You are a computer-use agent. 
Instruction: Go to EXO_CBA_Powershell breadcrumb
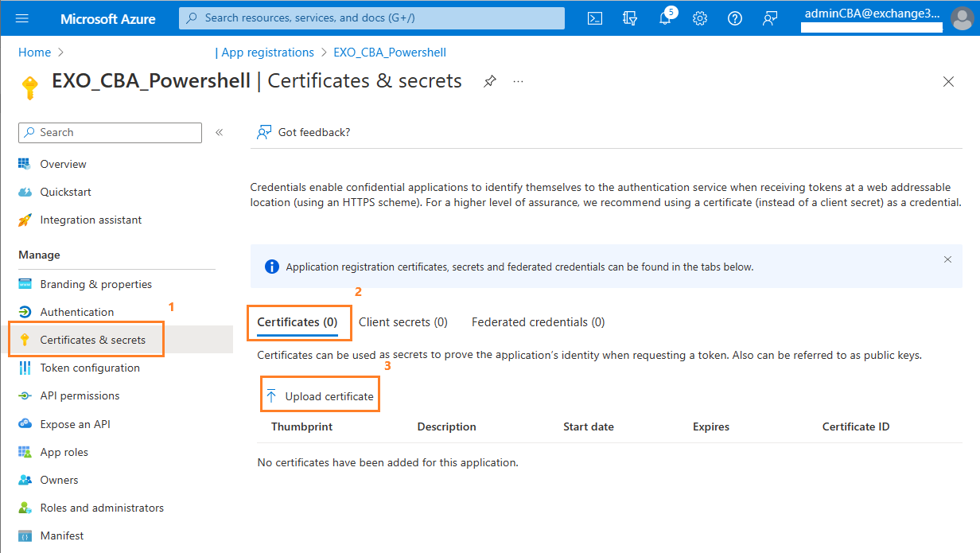tap(390, 53)
